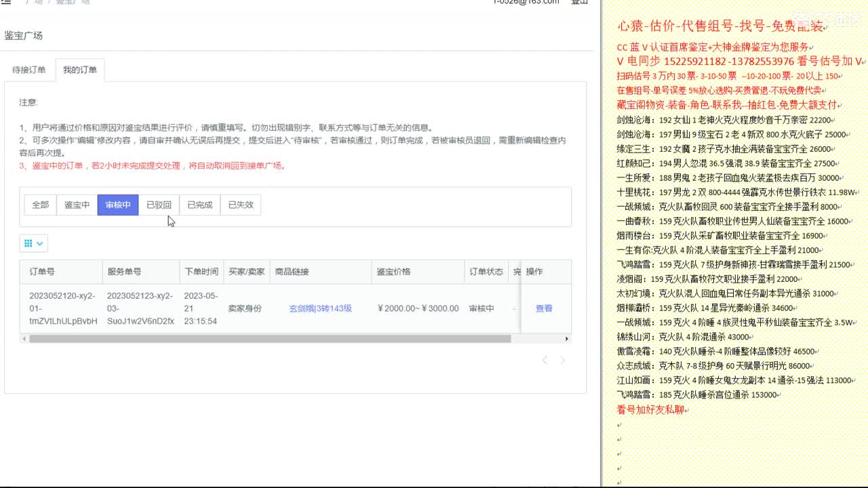Select the 全部 filter
The height and width of the screenshot is (488, 868).
pyautogui.click(x=39, y=204)
